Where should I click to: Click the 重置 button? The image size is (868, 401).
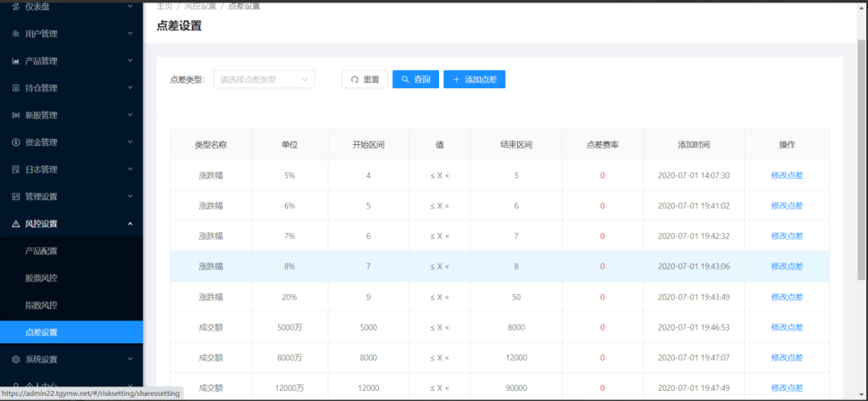[x=364, y=79]
